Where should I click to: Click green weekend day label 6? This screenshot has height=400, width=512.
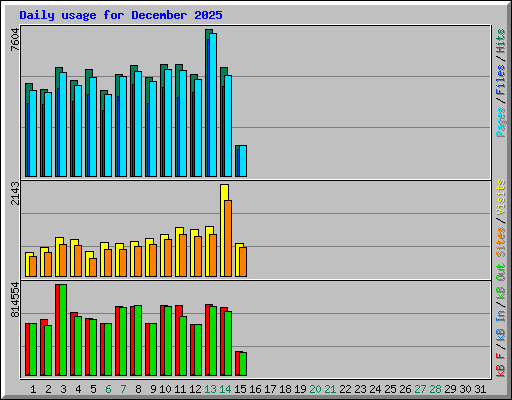(108, 389)
